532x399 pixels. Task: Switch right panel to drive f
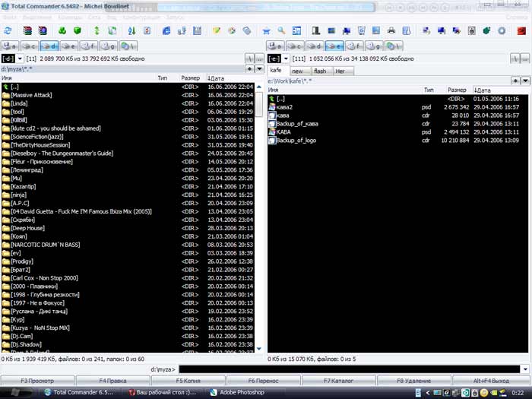point(354,46)
